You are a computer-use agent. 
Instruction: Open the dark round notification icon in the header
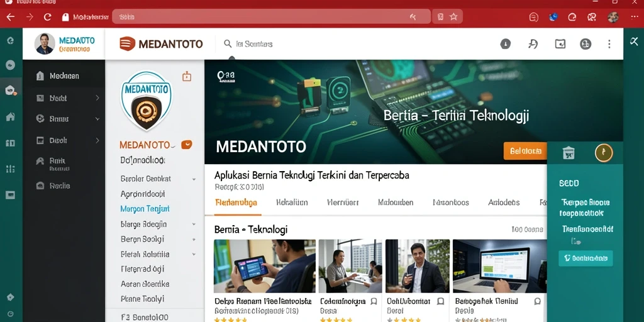coord(505,44)
